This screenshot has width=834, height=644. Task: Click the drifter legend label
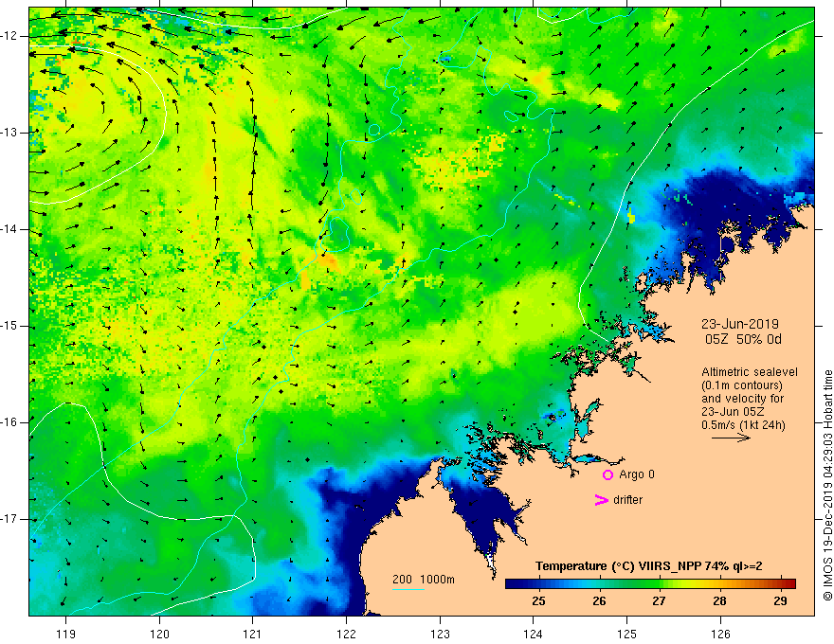pyautogui.click(x=627, y=500)
